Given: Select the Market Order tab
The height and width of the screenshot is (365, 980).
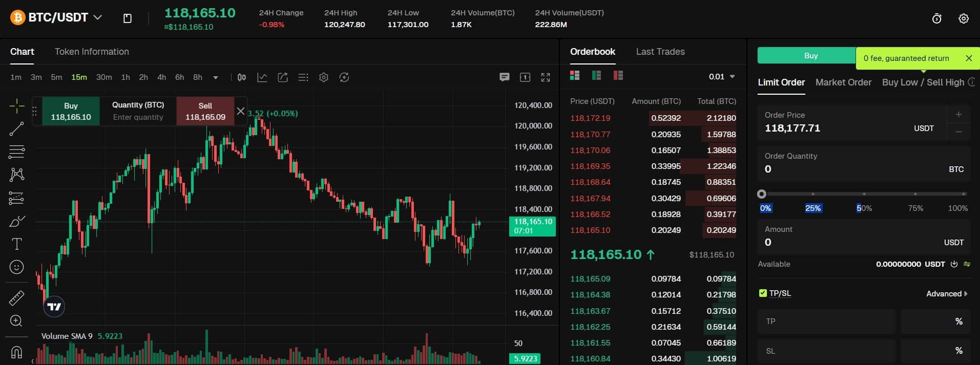Looking at the screenshot, I should (x=843, y=82).
